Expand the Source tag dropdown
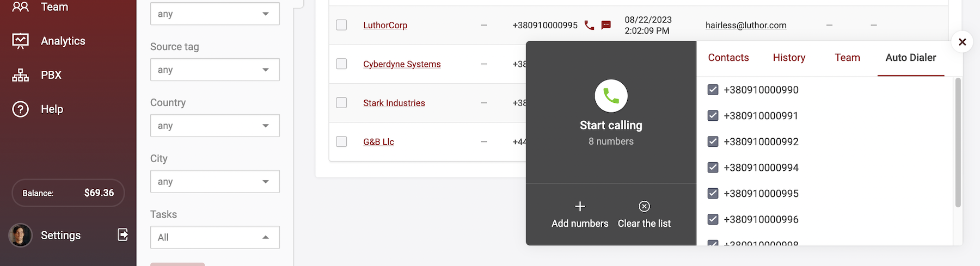 click(x=215, y=70)
